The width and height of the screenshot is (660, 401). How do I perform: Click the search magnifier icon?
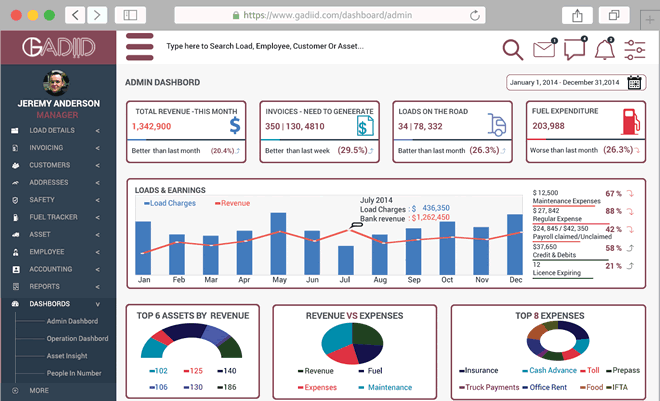coord(512,49)
